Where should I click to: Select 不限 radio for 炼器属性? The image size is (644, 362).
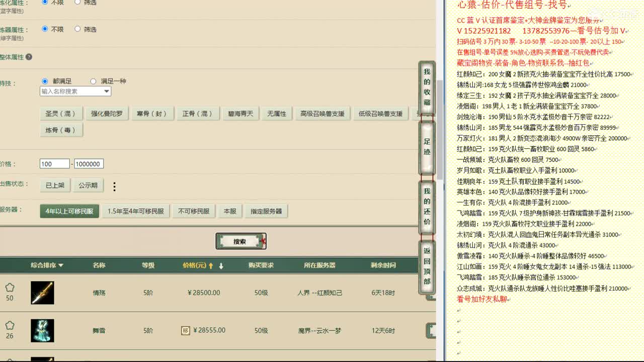pos(45,29)
